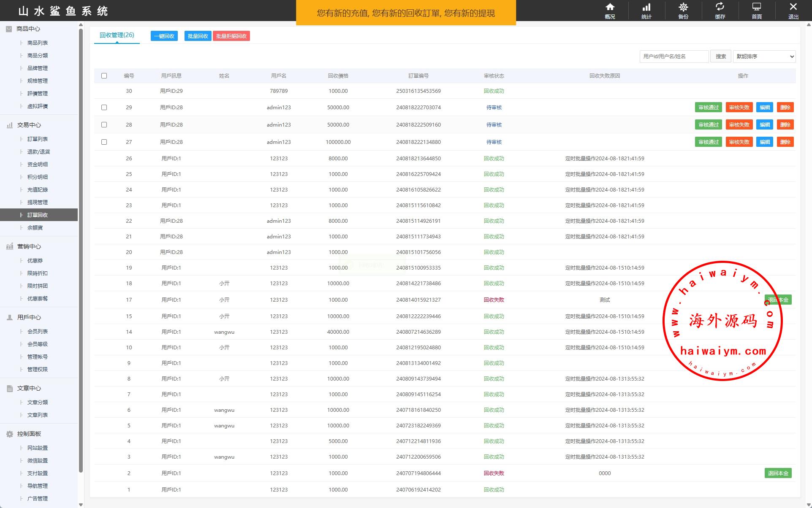The width and height of the screenshot is (812, 508).
Task: Open the 默認排序 sort dropdown
Action: (x=764, y=56)
